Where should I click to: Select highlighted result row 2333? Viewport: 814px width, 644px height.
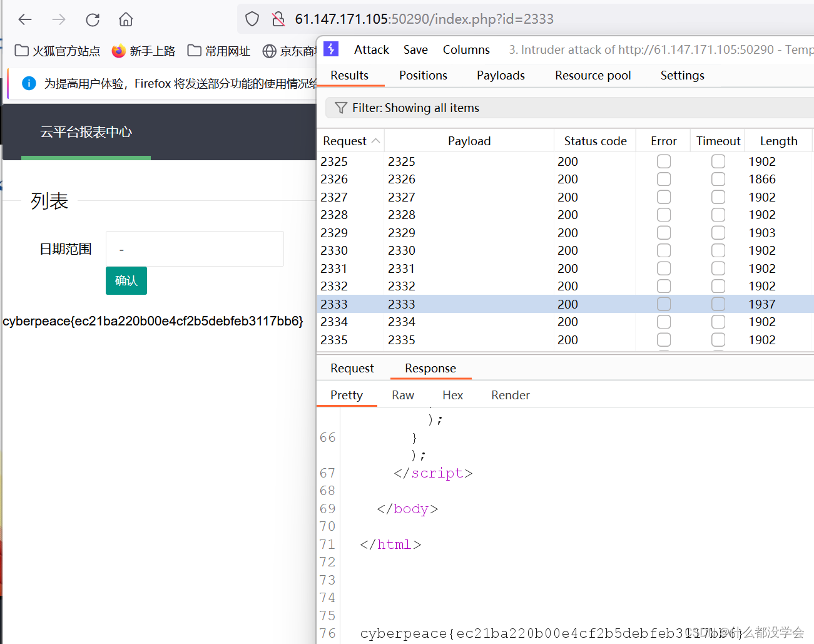566,304
